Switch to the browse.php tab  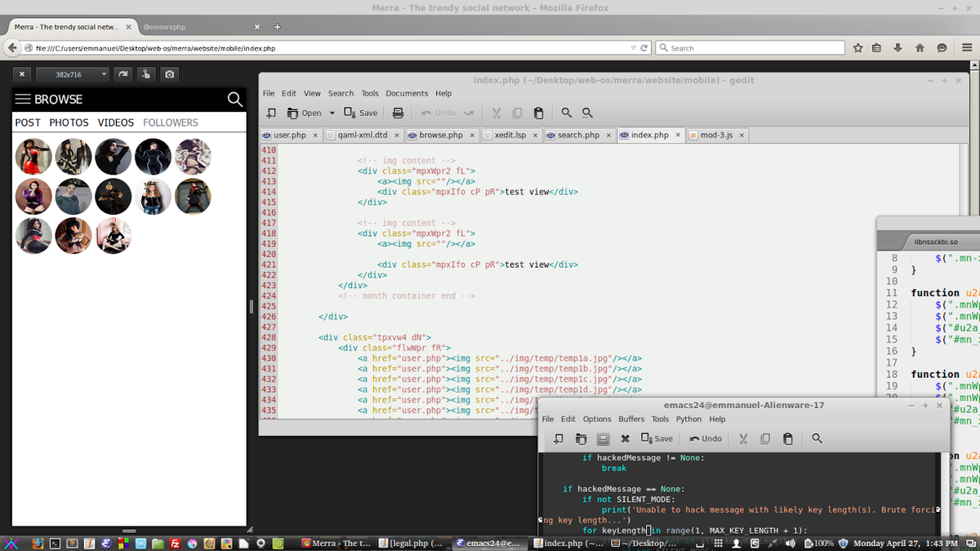coord(441,135)
